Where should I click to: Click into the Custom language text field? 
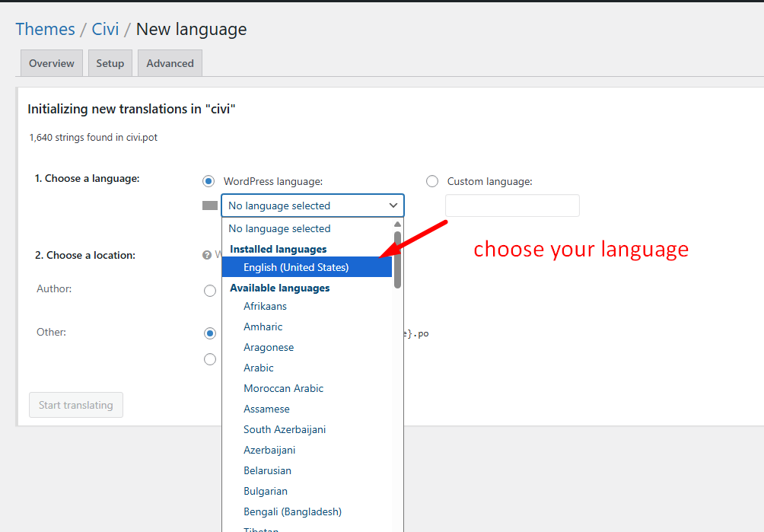coord(512,205)
